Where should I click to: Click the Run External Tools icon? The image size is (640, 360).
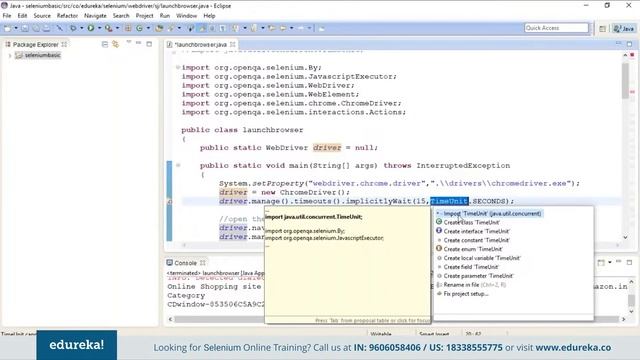tap(108, 28)
